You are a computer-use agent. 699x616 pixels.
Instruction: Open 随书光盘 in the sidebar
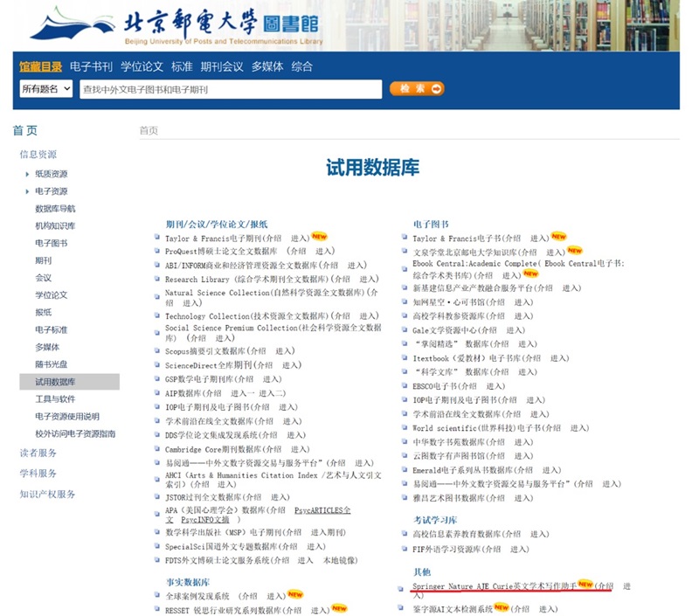(x=52, y=364)
